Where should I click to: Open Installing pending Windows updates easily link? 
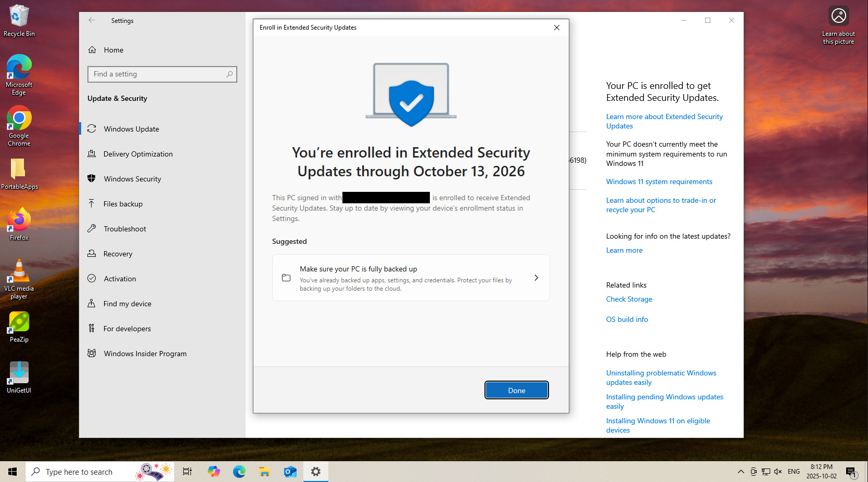coord(665,401)
